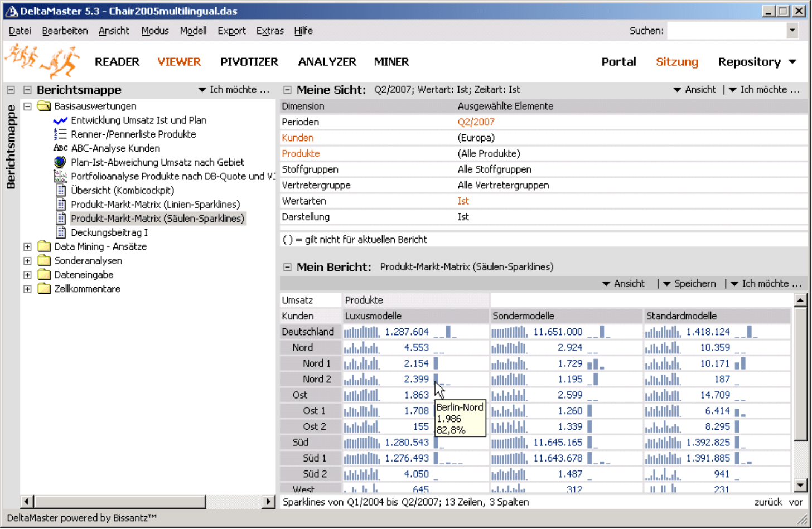
Task: Click the Produkte dimension link
Action: point(301,153)
